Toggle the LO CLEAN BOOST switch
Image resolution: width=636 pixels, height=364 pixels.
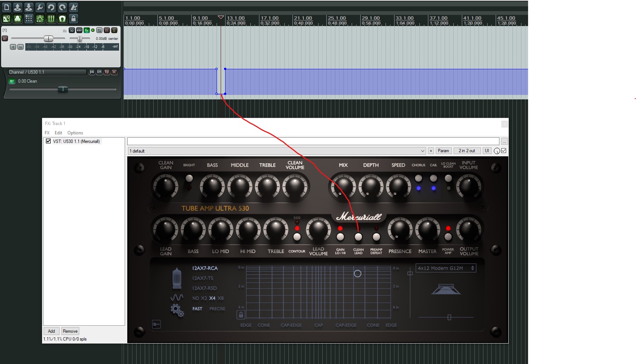[x=448, y=178]
